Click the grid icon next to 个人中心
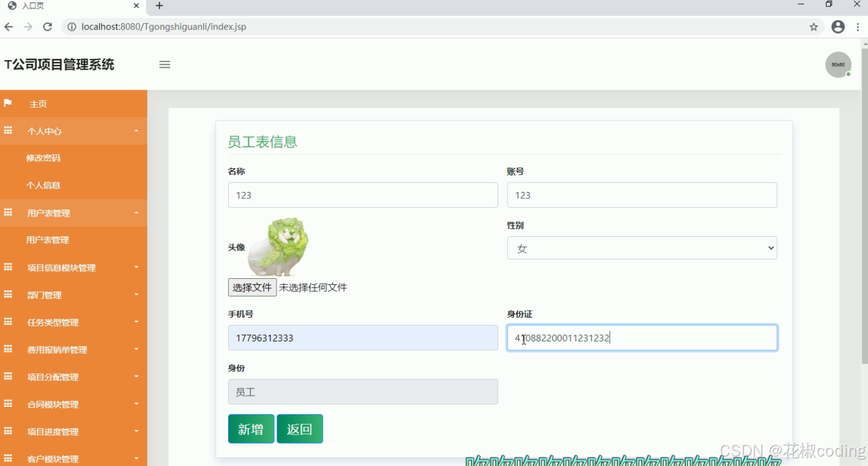 coord(8,131)
